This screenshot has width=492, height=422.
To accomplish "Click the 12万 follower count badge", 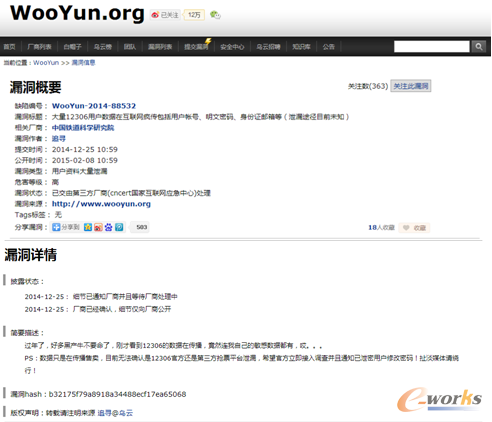I will tap(194, 15).
